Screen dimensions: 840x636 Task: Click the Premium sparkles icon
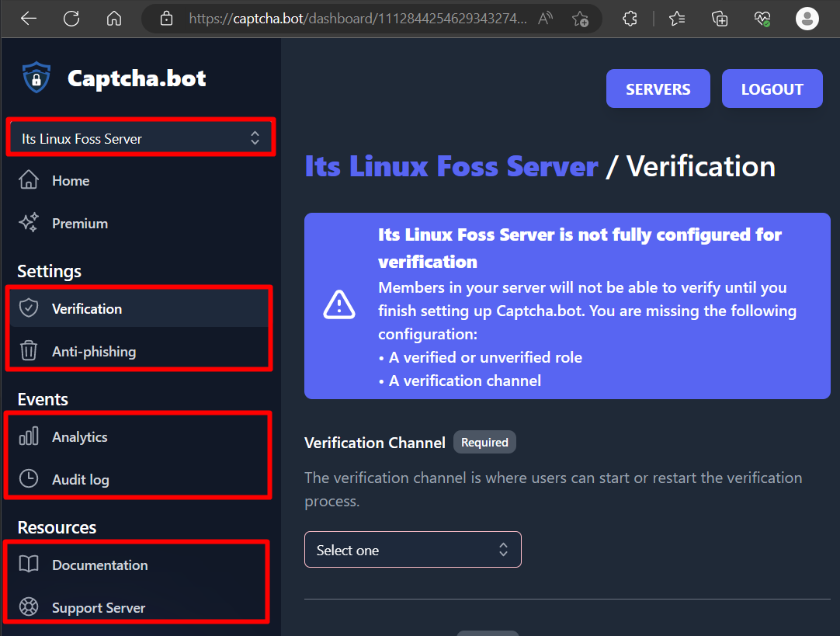(x=29, y=222)
